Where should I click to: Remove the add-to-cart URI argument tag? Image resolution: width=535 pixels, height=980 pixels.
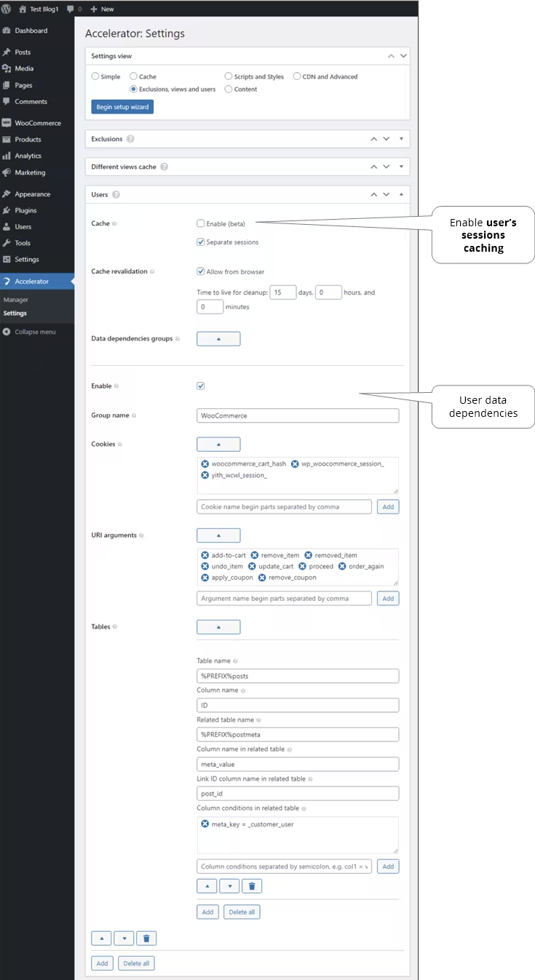[205, 556]
